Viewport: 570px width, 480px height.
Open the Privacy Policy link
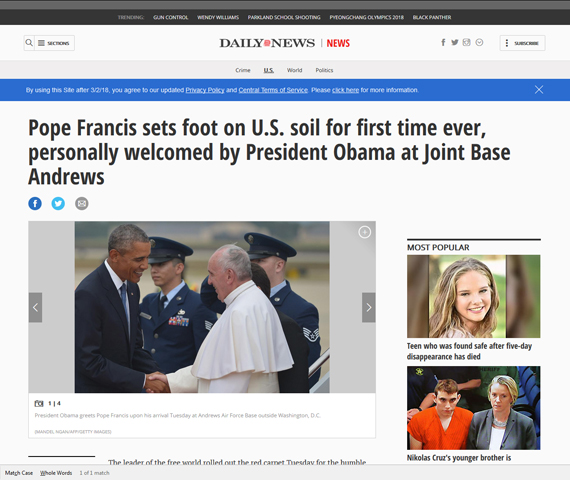(x=205, y=90)
